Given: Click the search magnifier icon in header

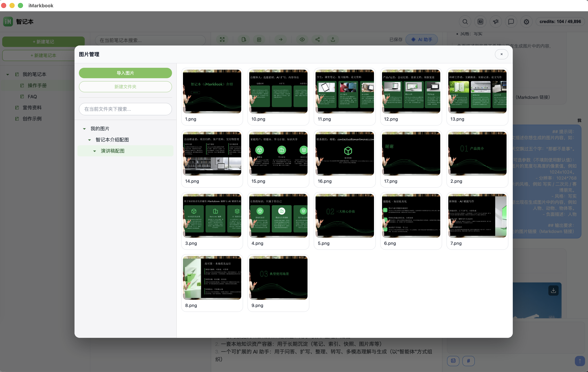Looking at the screenshot, I should (465, 22).
